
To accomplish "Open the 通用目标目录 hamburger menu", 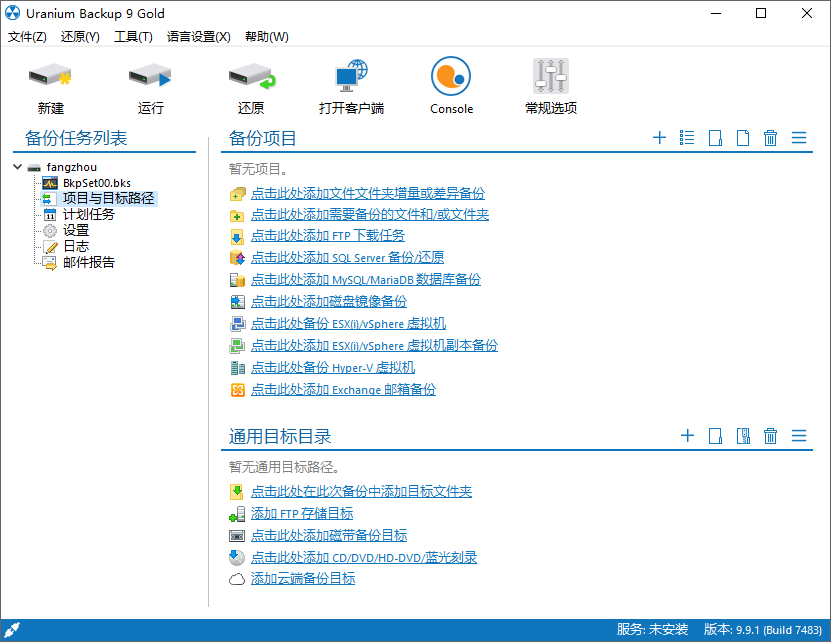I will (798, 435).
